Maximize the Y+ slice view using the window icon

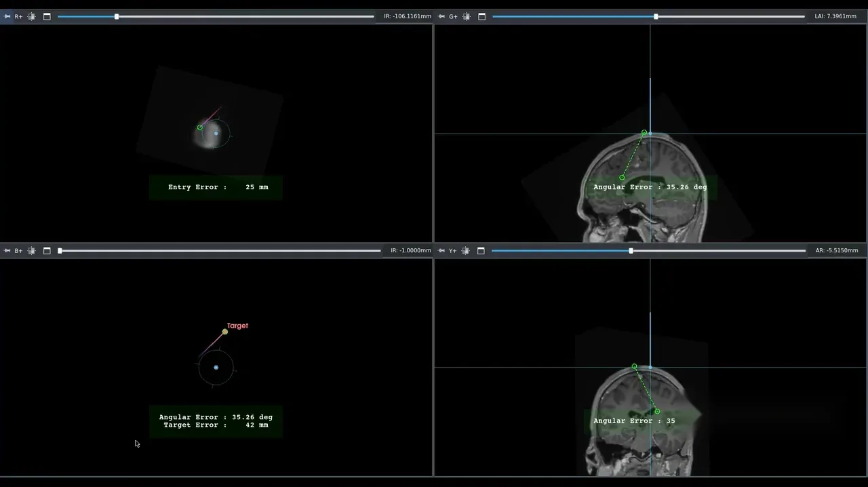pyautogui.click(x=481, y=251)
